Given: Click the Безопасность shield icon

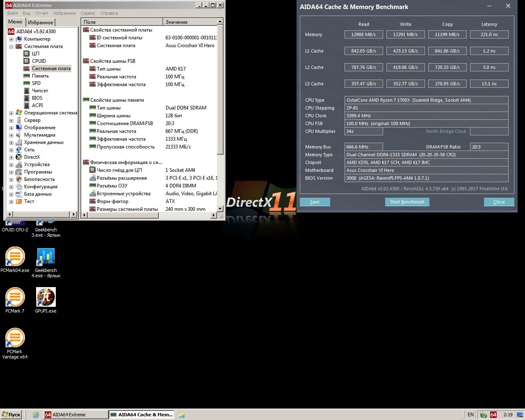Looking at the screenshot, I should point(19,179).
